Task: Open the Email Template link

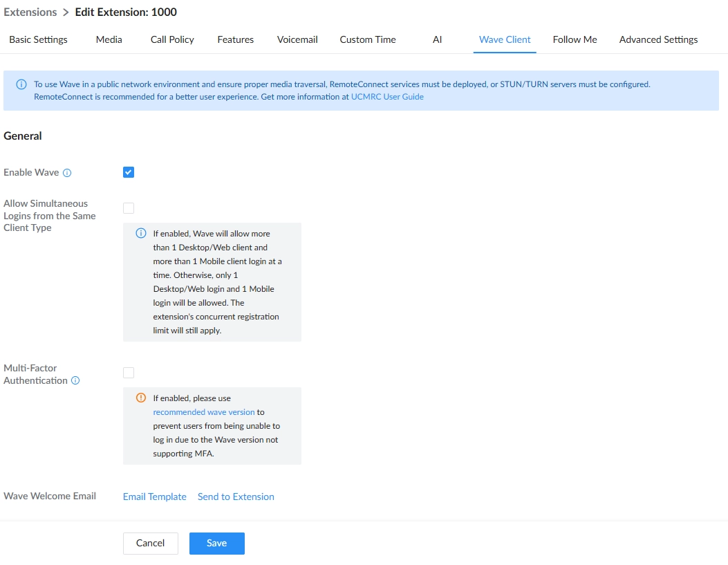Action: point(155,497)
